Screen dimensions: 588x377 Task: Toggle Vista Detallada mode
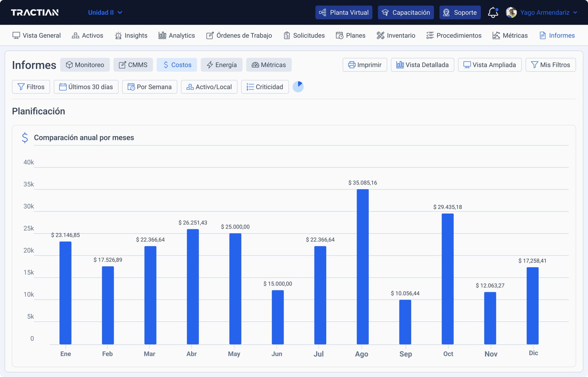click(422, 65)
